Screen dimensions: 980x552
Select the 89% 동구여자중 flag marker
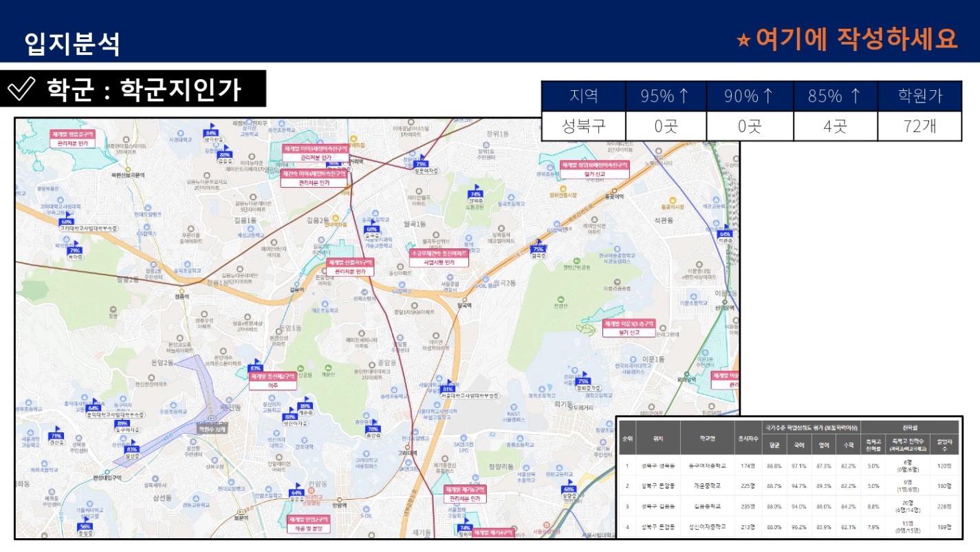click(x=122, y=426)
